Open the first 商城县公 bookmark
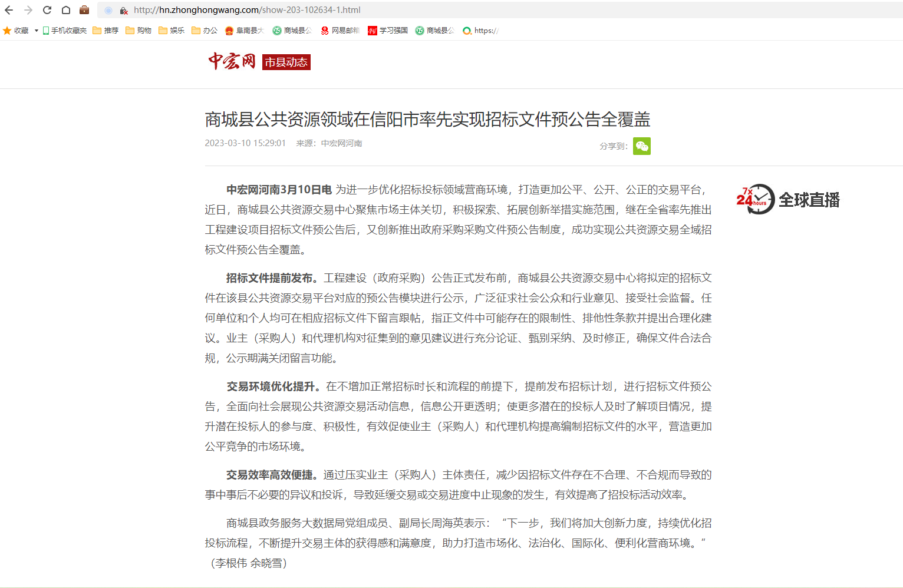Image resolution: width=903 pixels, height=588 pixels. [292, 31]
